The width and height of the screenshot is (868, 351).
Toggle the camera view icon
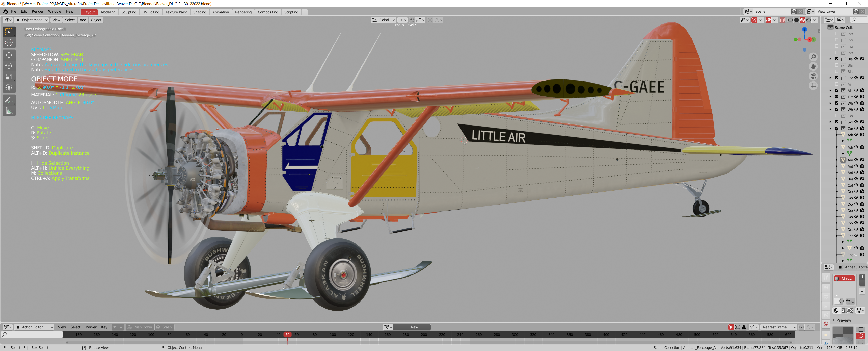coord(813,76)
